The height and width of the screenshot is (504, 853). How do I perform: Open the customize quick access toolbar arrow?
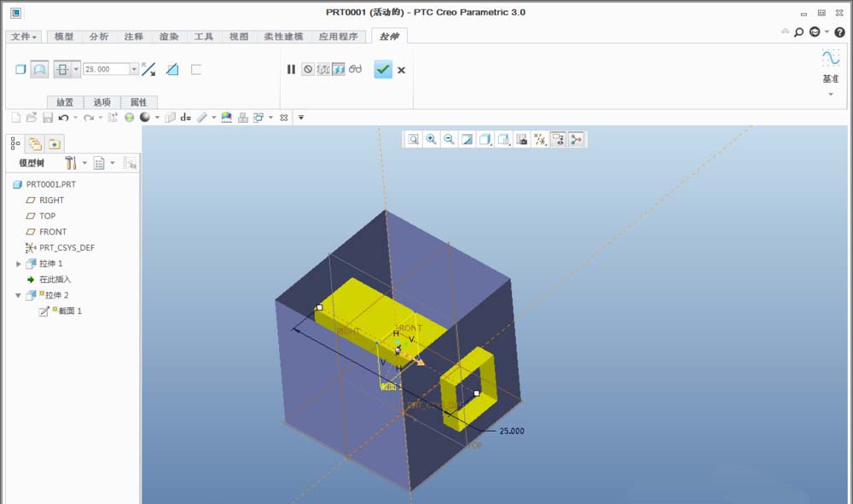301,118
